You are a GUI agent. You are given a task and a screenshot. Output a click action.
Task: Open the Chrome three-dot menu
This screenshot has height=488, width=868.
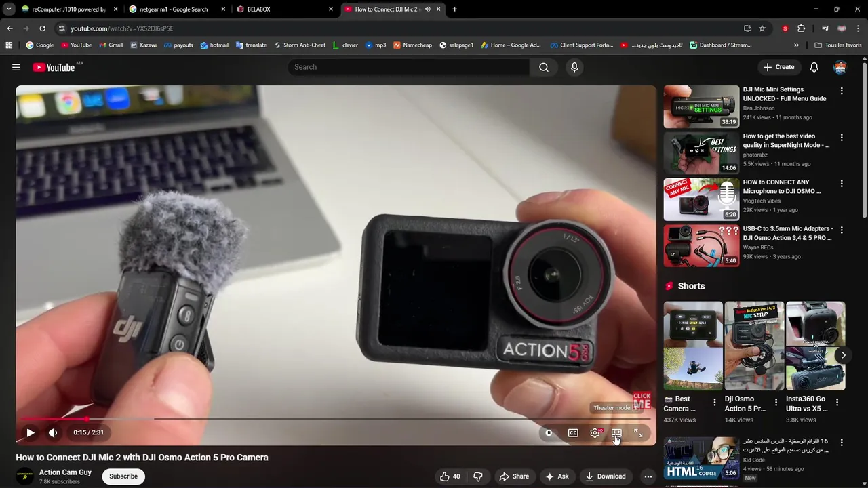coord(859,28)
